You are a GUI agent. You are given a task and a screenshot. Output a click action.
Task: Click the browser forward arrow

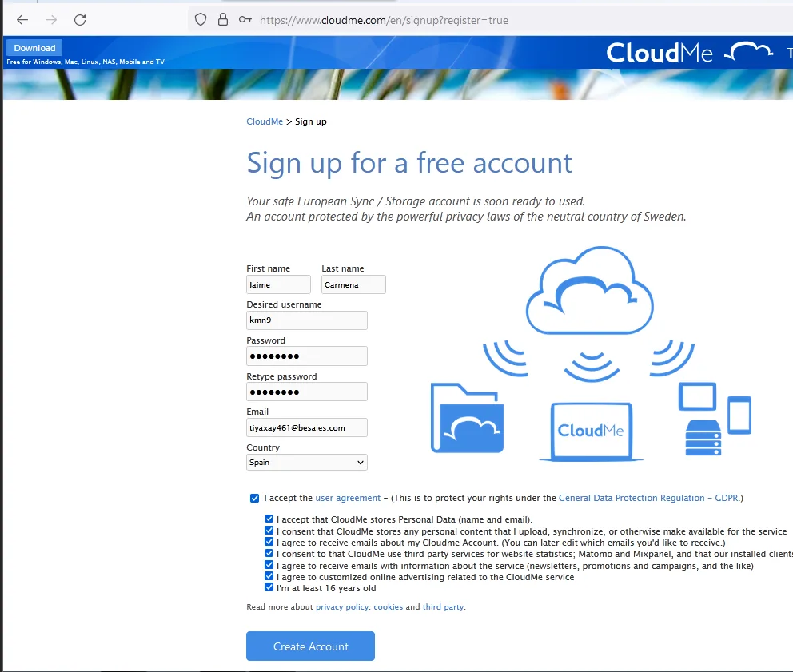(x=51, y=20)
